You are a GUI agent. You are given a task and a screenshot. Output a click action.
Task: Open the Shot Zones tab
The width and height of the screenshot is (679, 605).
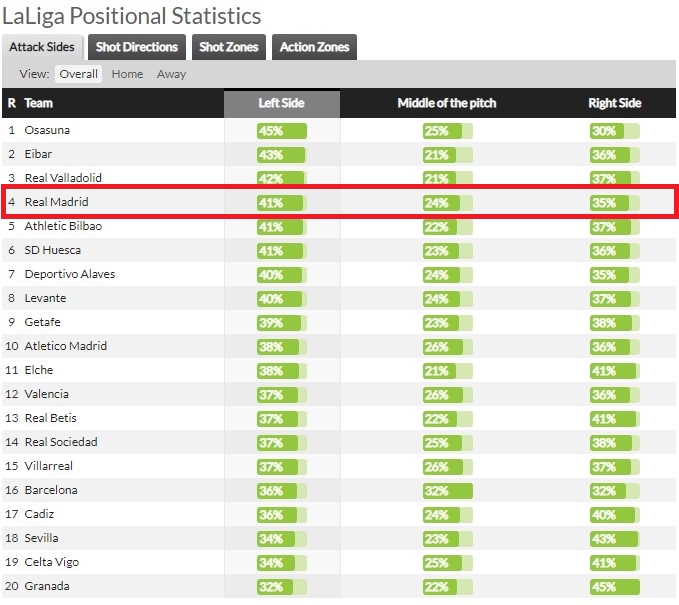[229, 47]
